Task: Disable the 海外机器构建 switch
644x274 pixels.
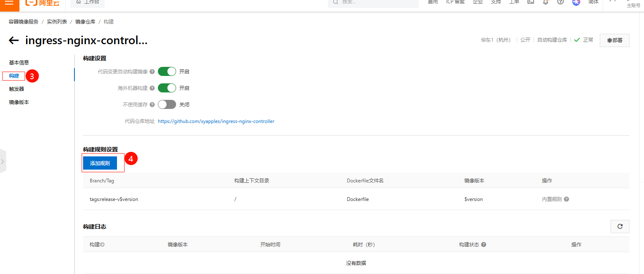Action: pyautogui.click(x=167, y=88)
